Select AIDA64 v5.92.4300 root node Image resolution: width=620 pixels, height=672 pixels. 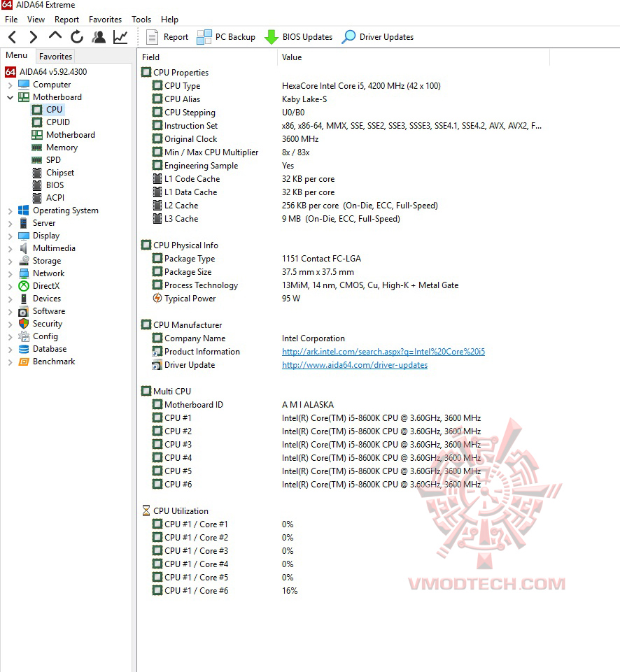(x=46, y=71)
